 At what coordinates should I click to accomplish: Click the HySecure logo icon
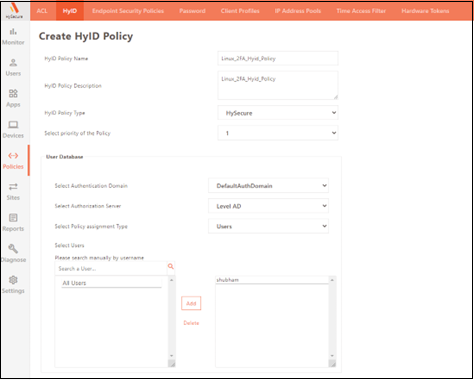(x=14, y=10)
